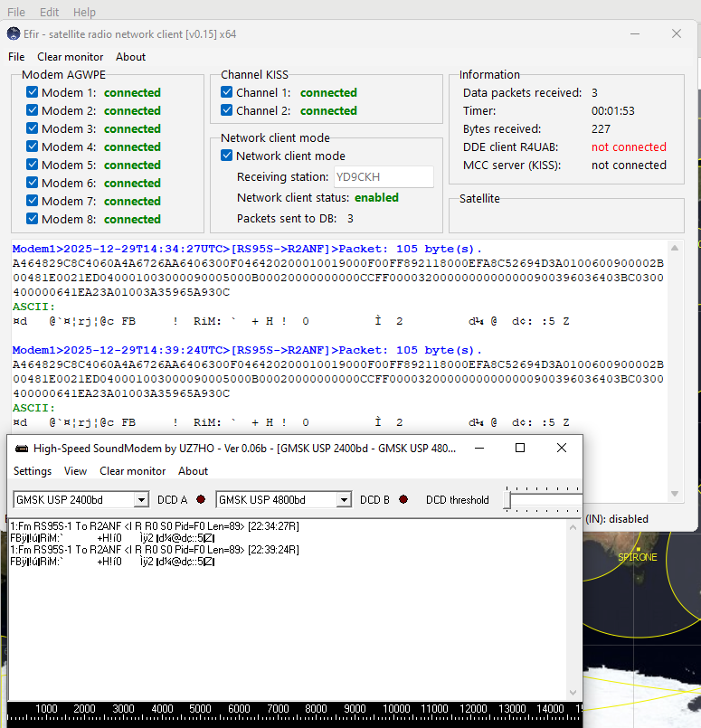Adjust the DCD threshold slider
The width and height of the screenshot is (701, 728).
click(x=508, y=500)
